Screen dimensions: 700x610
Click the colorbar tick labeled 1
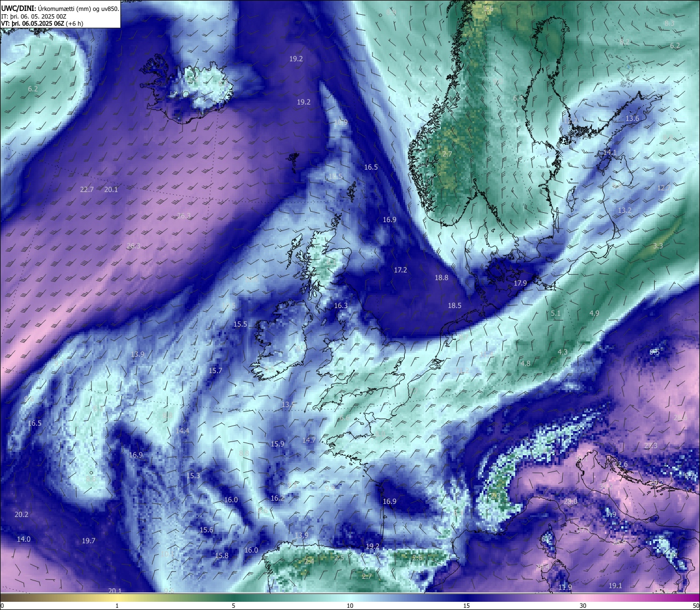[117, 606]
